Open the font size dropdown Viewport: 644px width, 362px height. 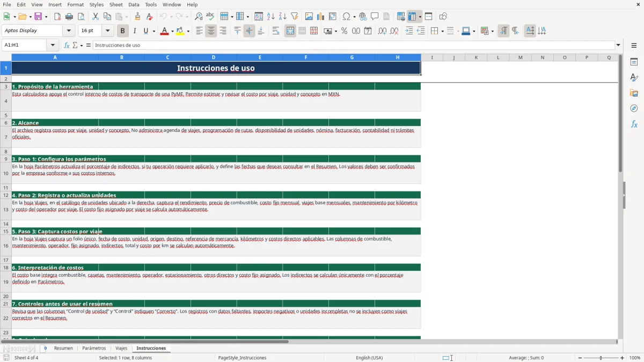click(107, 31)
